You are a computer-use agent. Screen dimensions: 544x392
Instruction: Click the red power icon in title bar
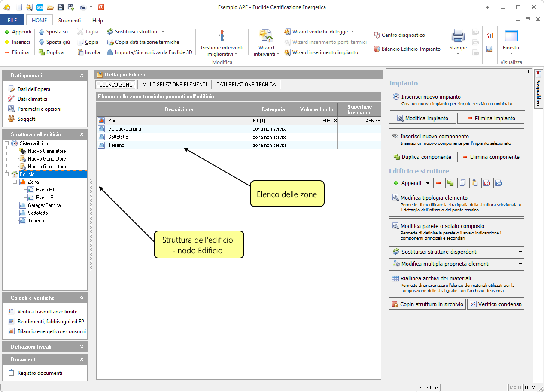point(101,7)
